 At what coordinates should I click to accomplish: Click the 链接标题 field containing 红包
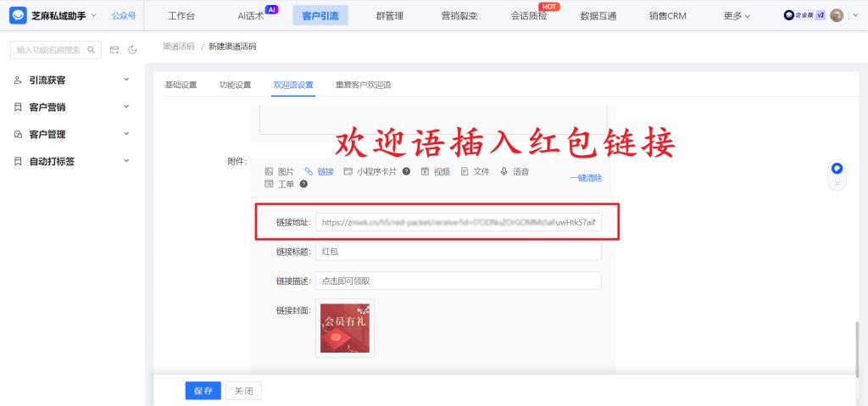(459, 252)
